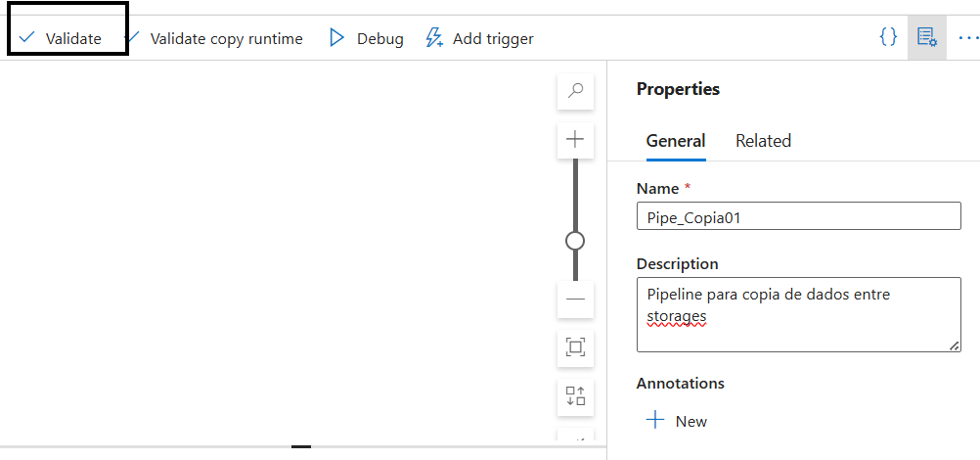Start pipeline with Debug play icon
This screenshot has width=980, height=460.
tap(337, 38)
